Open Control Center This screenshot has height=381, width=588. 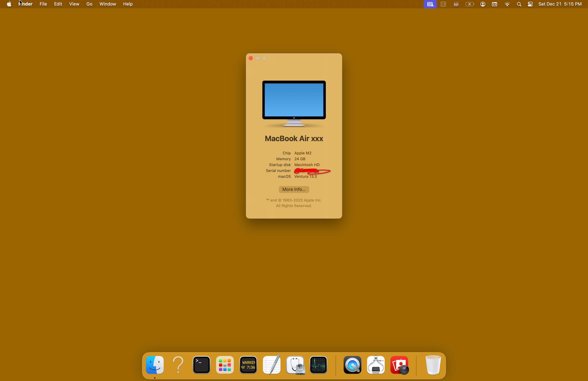click(x=530, y=4)
